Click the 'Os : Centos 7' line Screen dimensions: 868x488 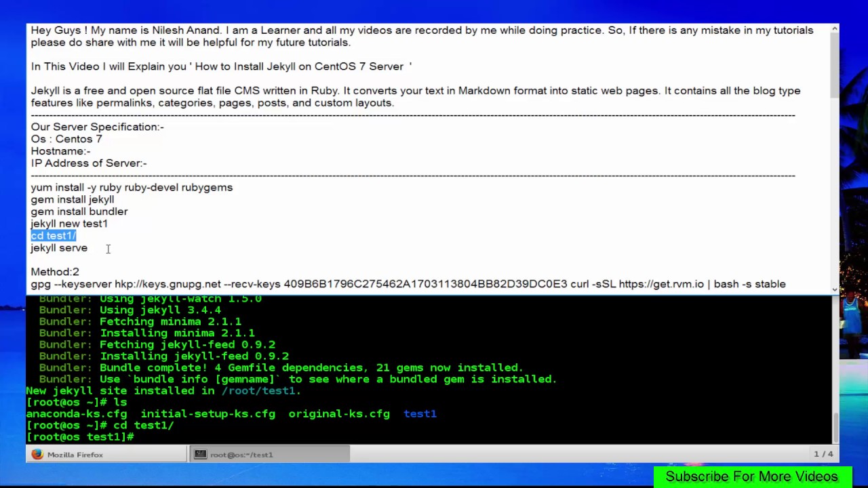[66, 139]
